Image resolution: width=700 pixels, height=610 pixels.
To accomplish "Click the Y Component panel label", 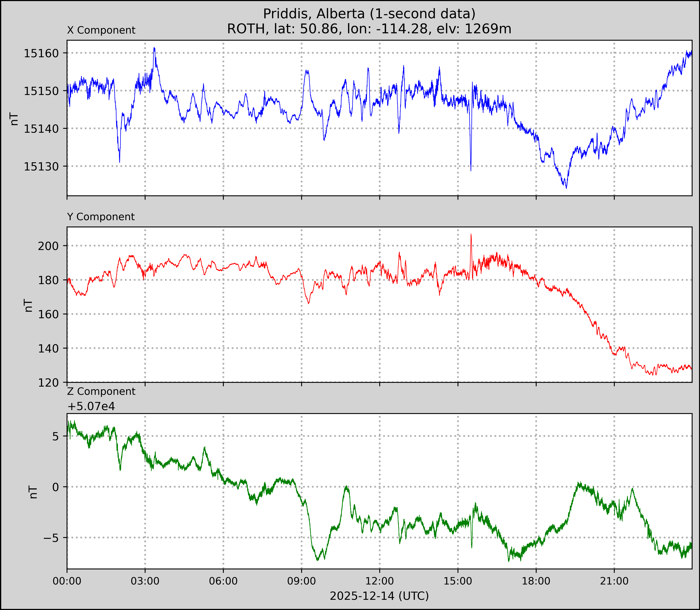I will [101, 217].
